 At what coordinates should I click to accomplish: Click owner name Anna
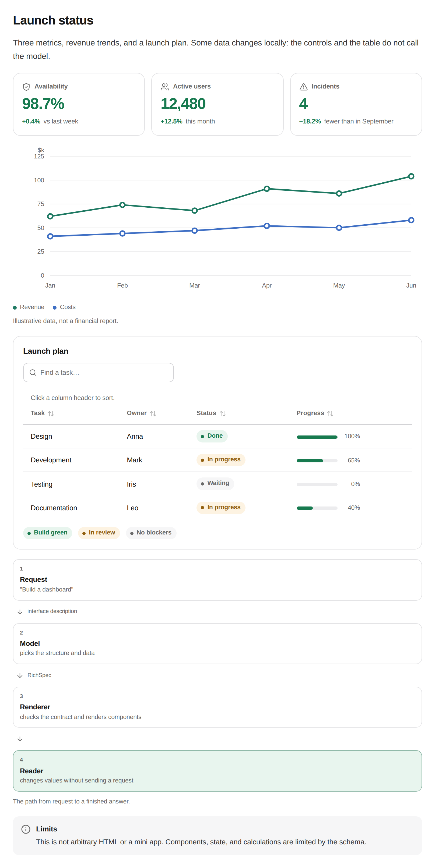[135, 436]
